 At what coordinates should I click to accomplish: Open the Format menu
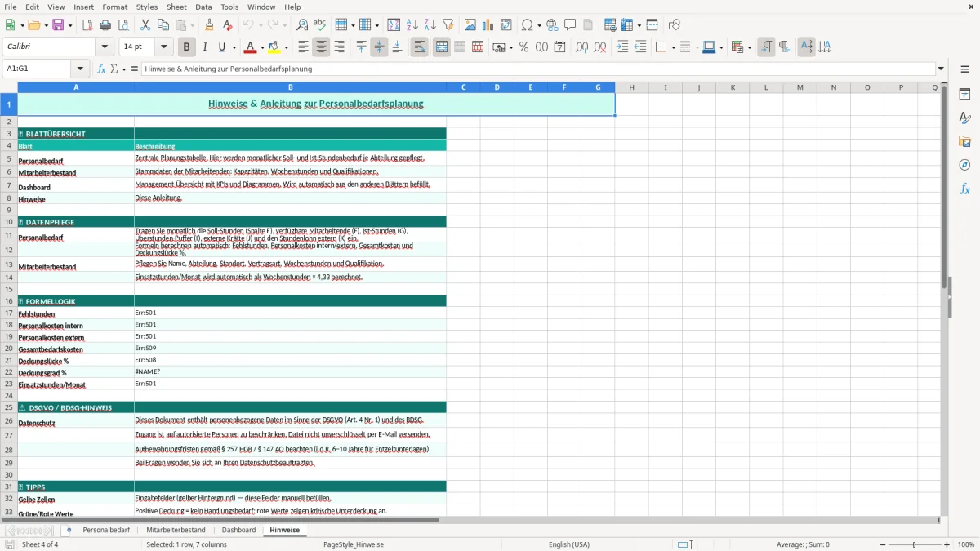tap(114, 7)
